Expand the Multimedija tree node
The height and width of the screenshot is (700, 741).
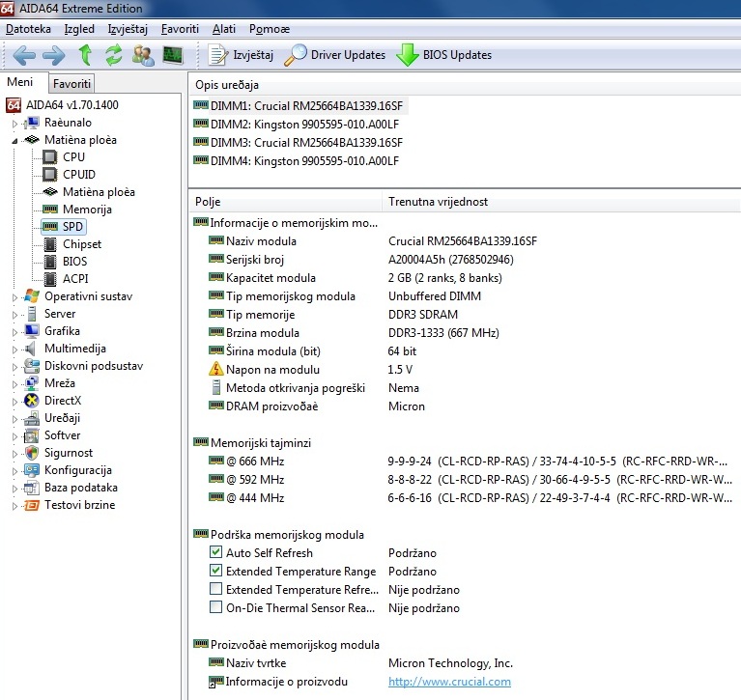pyautogui.click(x=14, y=349)
